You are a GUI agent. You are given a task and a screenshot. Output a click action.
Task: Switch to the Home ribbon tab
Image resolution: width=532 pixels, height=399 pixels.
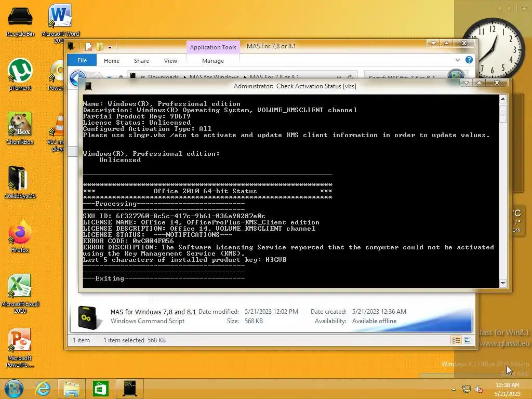(112, 61)
